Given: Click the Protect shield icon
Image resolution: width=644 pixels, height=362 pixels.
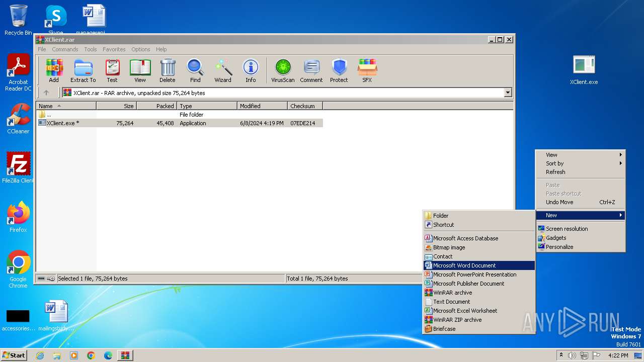Looking at the screenshot, I should coord(339,71).
